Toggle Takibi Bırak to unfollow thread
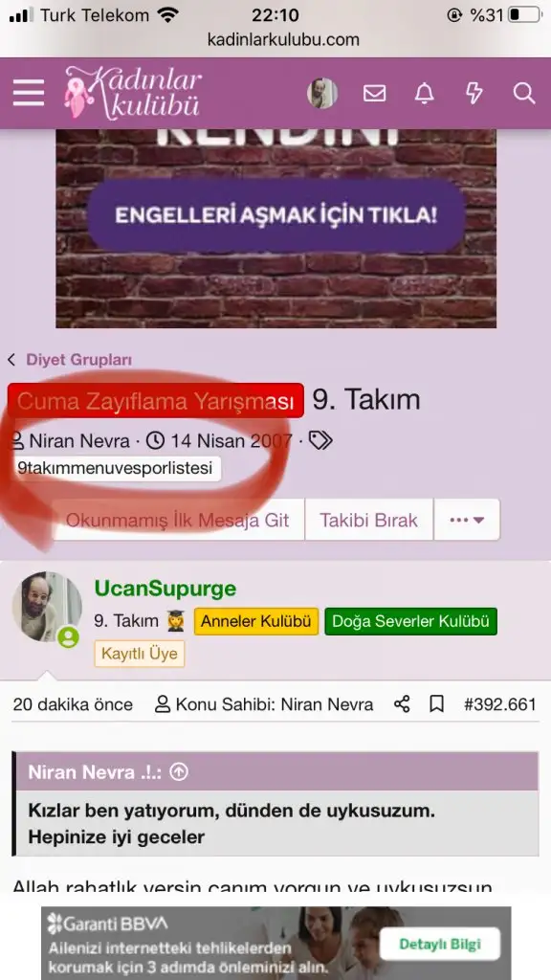The image size is (551, 980). click(368, 520)
